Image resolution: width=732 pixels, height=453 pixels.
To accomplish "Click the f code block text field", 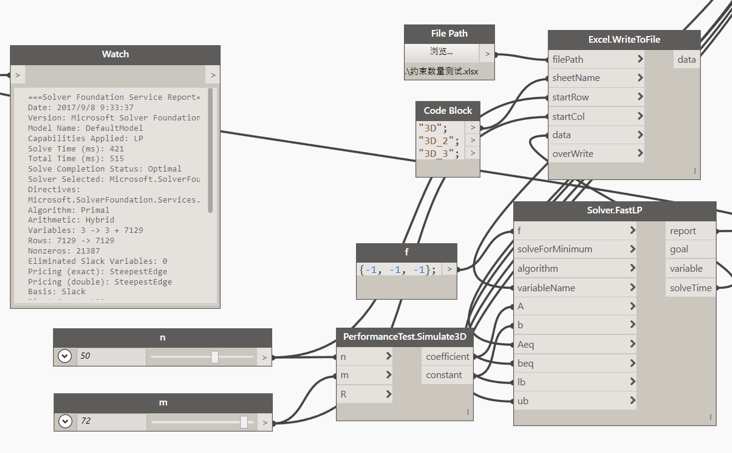I will click(398, 270).
